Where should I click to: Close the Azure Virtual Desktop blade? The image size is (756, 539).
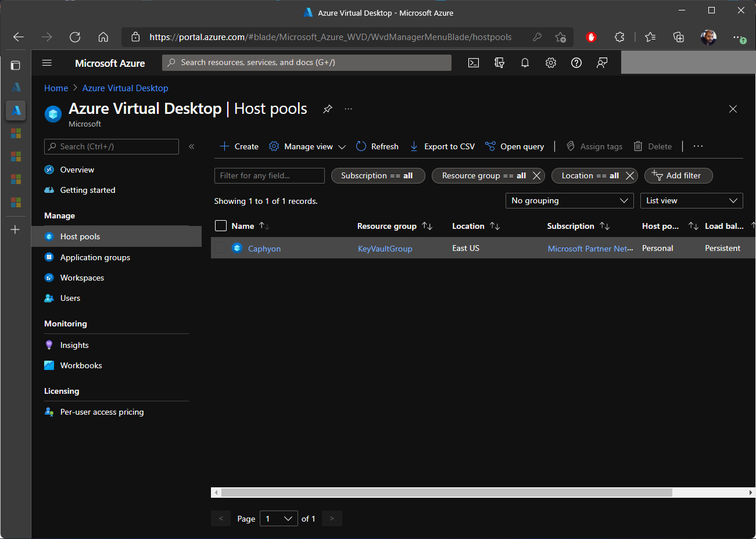(733, 109)
